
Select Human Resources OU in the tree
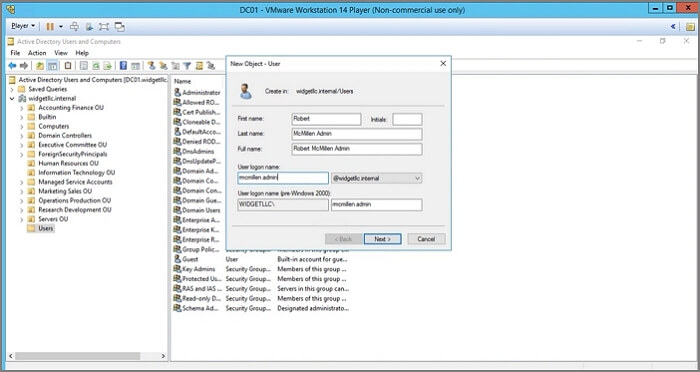coord(68,163)
